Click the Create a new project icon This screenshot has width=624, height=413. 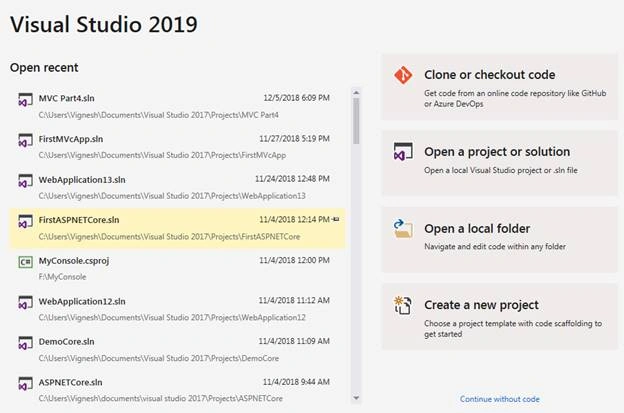click(x=402, y=305)
